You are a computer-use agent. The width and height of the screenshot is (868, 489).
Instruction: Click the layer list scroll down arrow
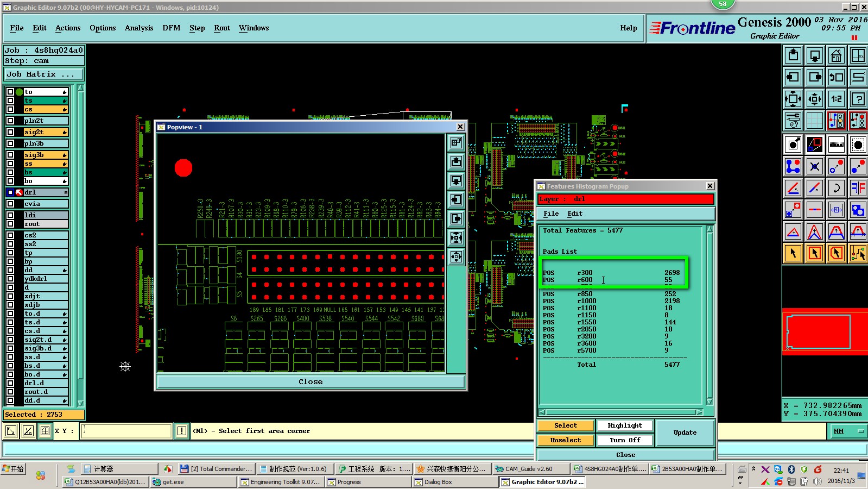(x=80, y=403)
